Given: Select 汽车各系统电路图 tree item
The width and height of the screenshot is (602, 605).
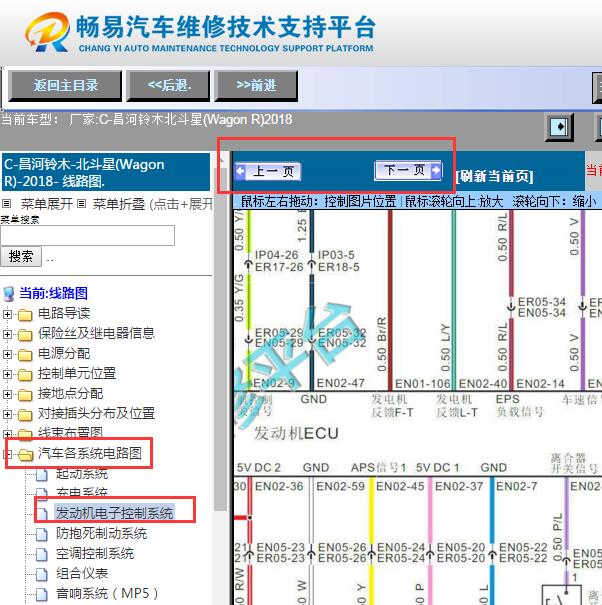Looking at the screenshot, I should click(x=90, y=453).
